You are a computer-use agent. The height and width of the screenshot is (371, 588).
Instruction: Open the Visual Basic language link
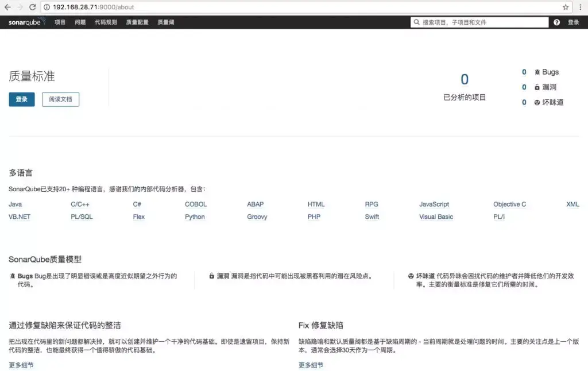[436, 217]
